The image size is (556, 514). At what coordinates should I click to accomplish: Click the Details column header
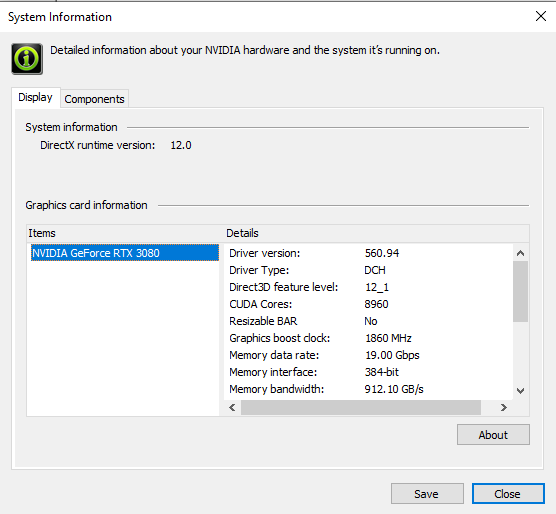[x=377, y=233]
